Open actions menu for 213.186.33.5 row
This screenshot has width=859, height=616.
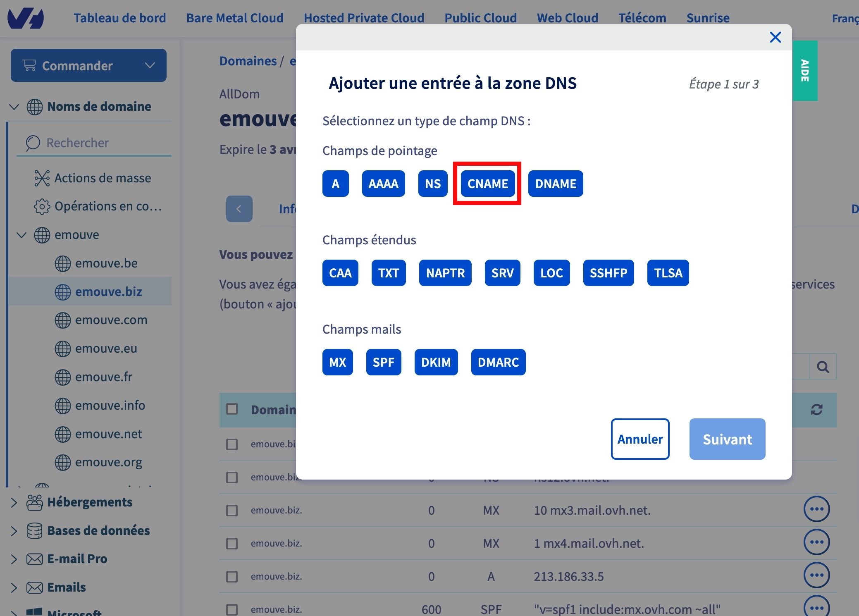pyautogui.click(x=816, y=575)
